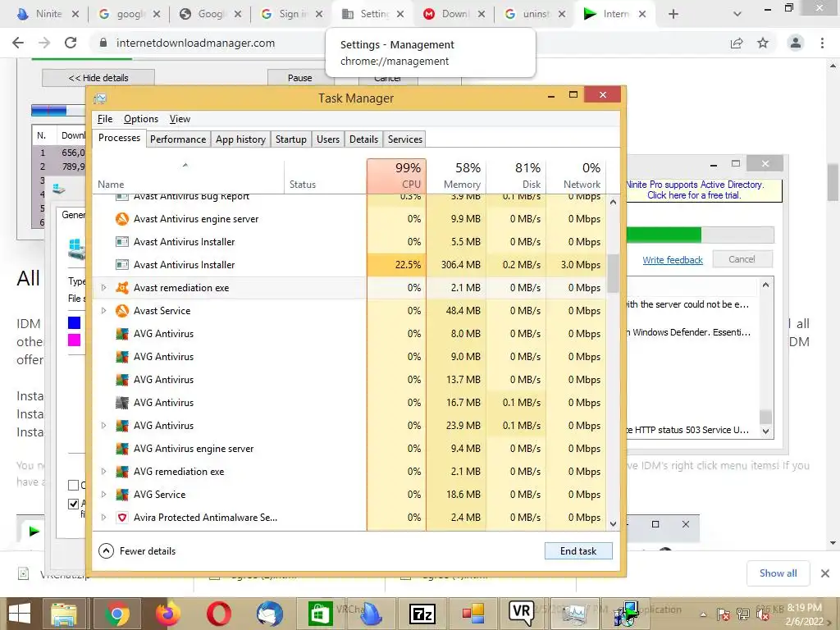Switch to the Details tab
840x630 pixels.
pyautogui.click(x=363, y=139)
